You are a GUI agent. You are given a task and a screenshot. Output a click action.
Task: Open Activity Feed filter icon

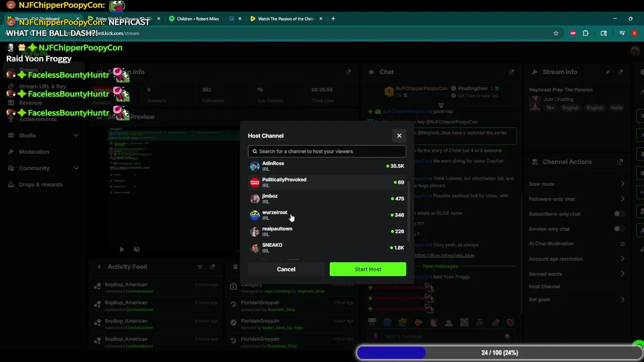pyautogui.click(x=200, y=267)
